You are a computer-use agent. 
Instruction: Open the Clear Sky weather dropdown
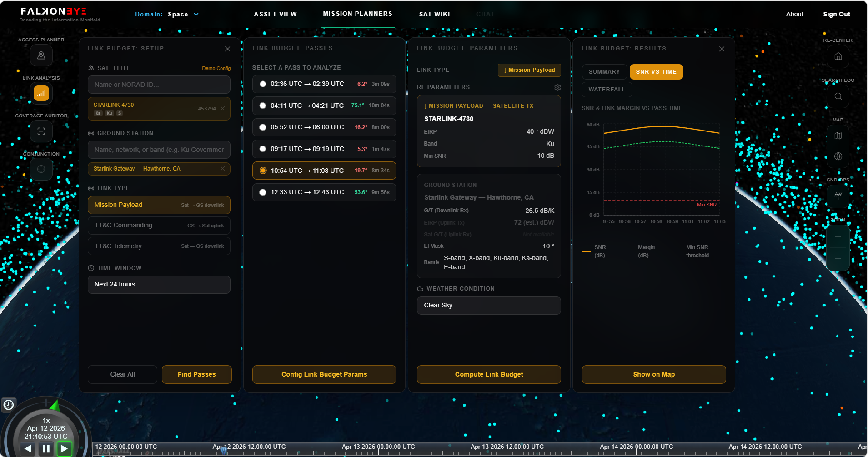pyautogui.click(x=489, y=306)
